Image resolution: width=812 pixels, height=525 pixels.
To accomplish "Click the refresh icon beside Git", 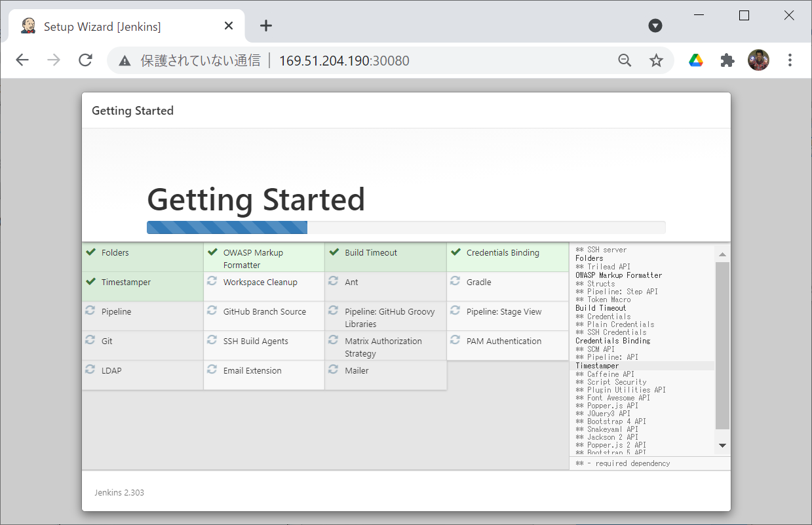I will tap(90, 340).
